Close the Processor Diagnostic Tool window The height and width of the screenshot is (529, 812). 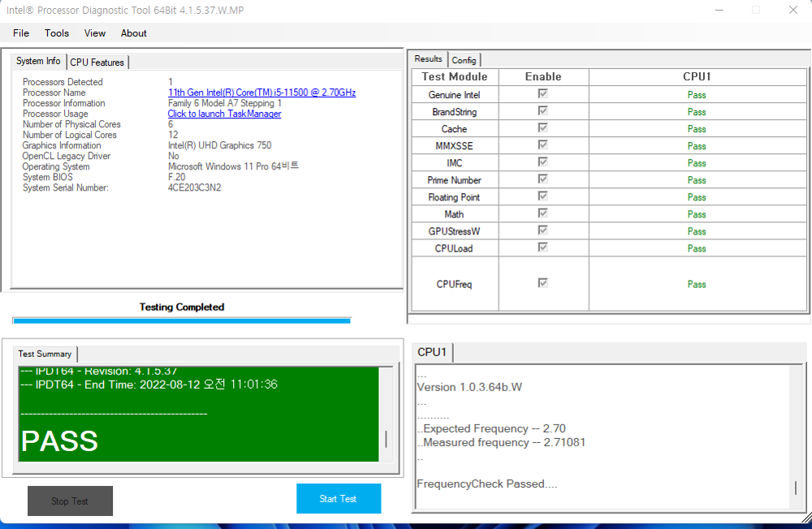tap(793, 11)
